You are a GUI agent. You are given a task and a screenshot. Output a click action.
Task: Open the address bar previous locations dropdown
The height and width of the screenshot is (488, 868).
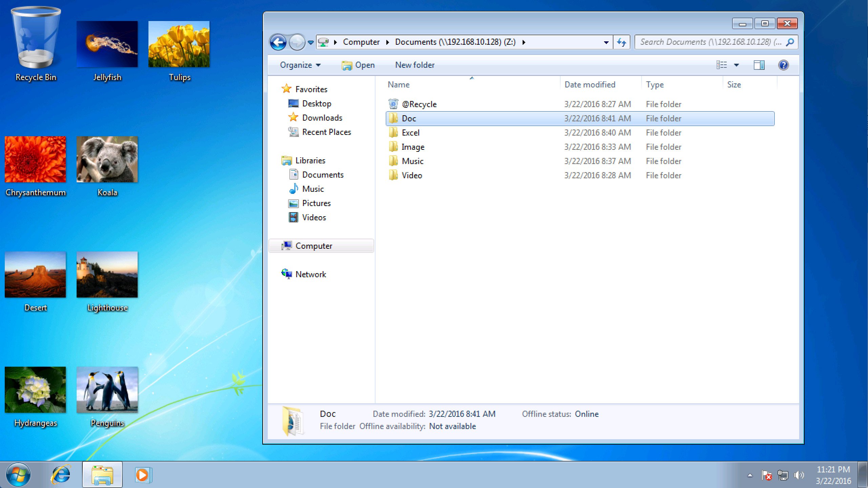click(x=606, y=42)
